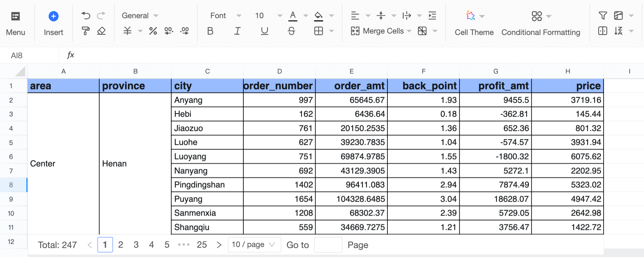This screenshot has width=644, height=257.
Task: Toggle strikethrough formatting
Action: click(292, 31)
